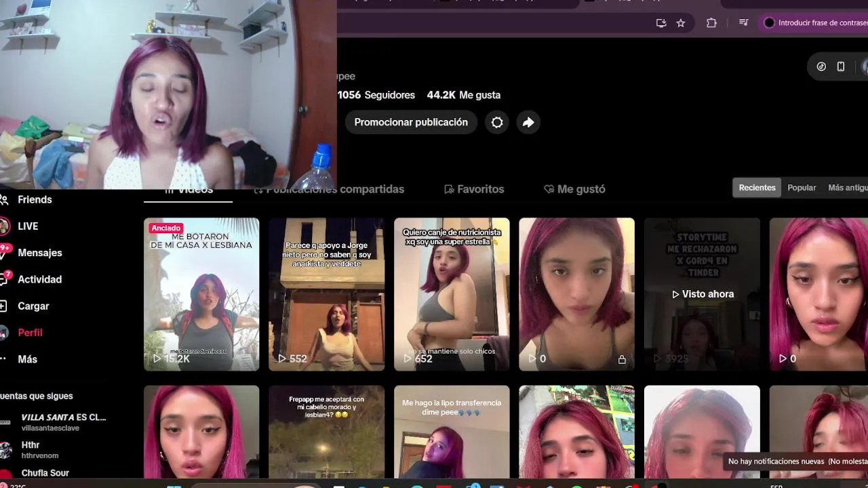Open the close-up face video below the sort tabs
This screenshot has height=488, width=868.
(818, 294)
